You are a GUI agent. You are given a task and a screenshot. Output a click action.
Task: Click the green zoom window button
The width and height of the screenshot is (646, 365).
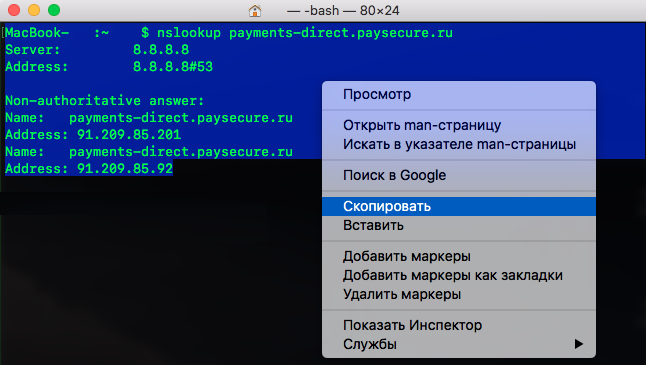pos(54,10)
